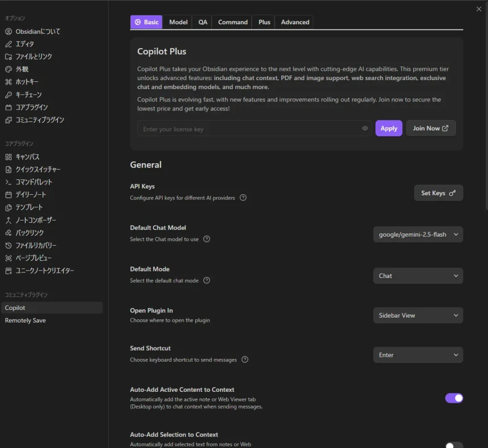488x448 pixels.
Task: Click the help icon beside API Keys description
Action: (x=243, y=198)
